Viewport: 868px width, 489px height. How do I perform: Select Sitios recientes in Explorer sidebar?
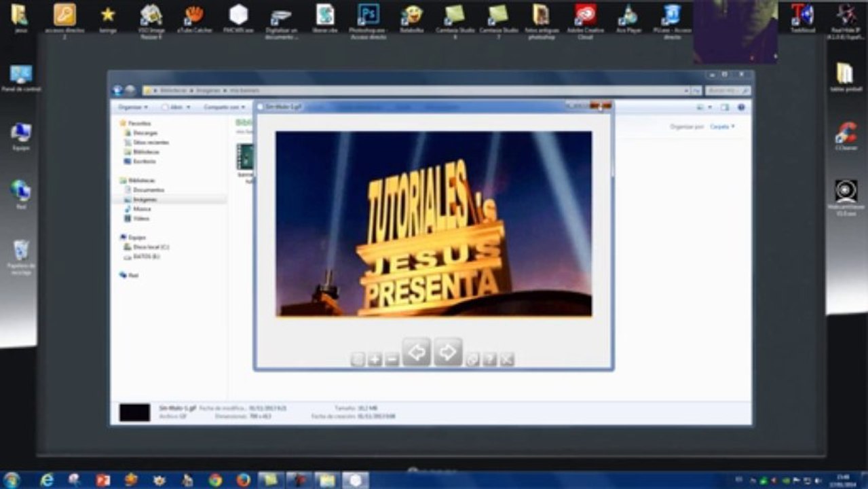(146, 143)
